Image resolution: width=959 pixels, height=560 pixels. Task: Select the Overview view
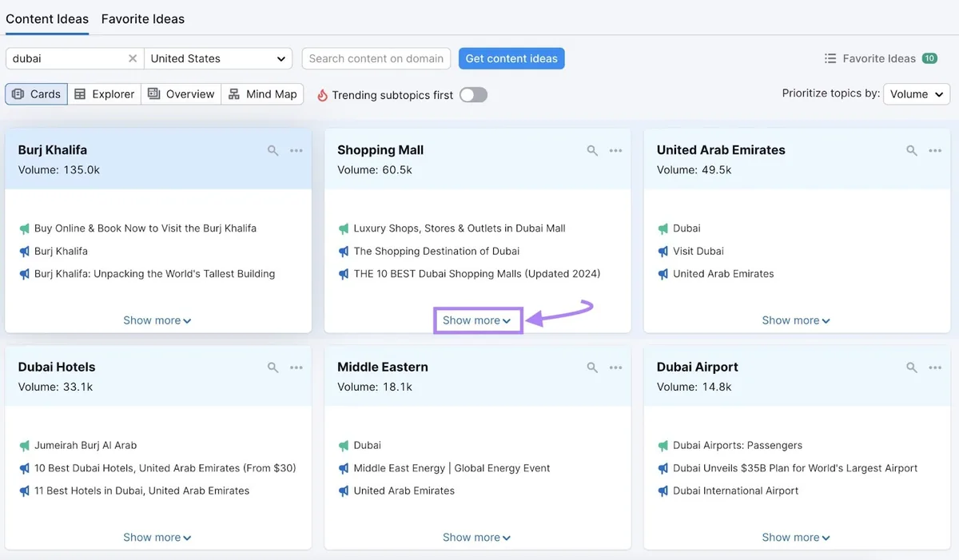coord(181,94)
